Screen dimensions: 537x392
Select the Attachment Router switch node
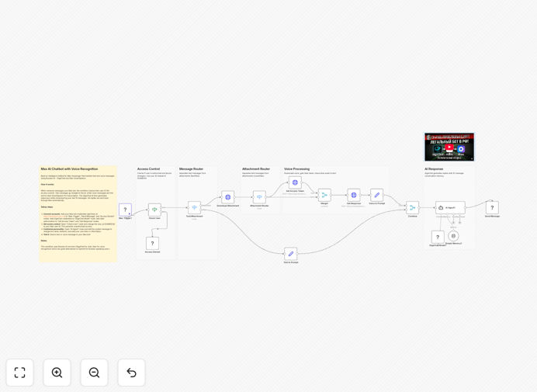259,197
